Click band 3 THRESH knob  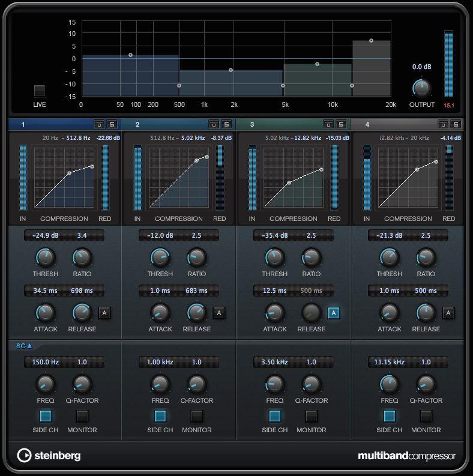click(275, 258)
